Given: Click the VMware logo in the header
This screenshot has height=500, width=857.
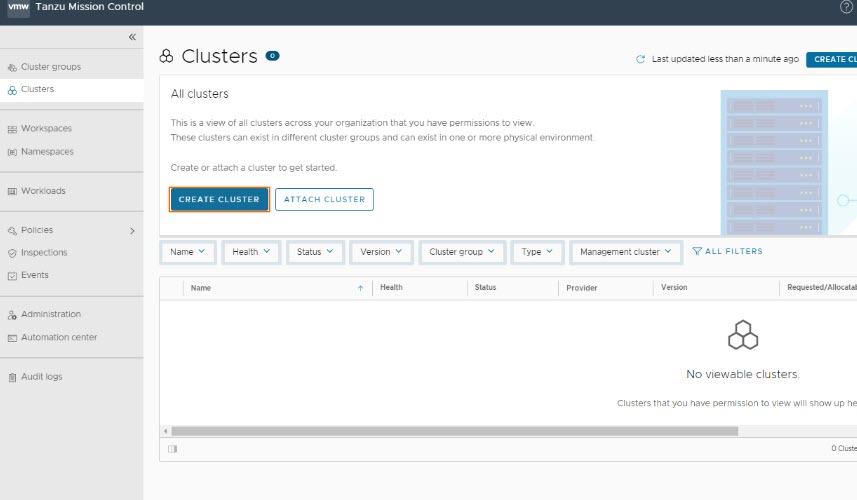Looking at the screenshot, I should tap(18, 8).
